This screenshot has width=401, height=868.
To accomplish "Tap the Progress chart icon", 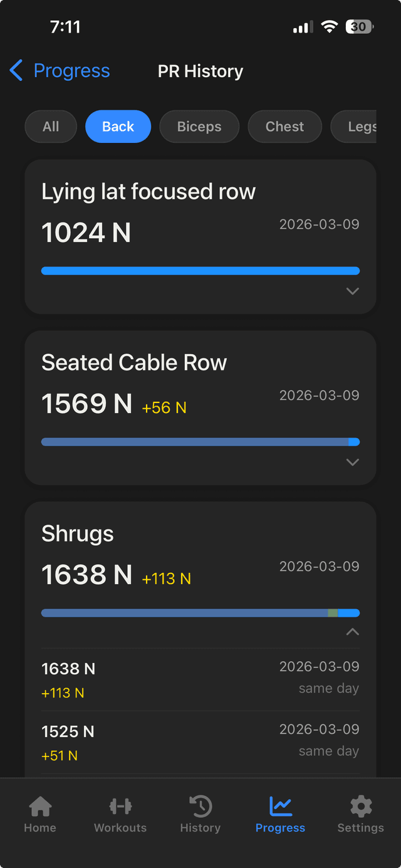I will click(x=280, y=806).
